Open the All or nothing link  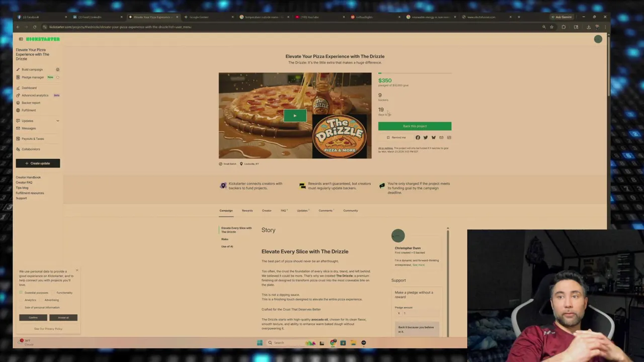click(385, 148)
